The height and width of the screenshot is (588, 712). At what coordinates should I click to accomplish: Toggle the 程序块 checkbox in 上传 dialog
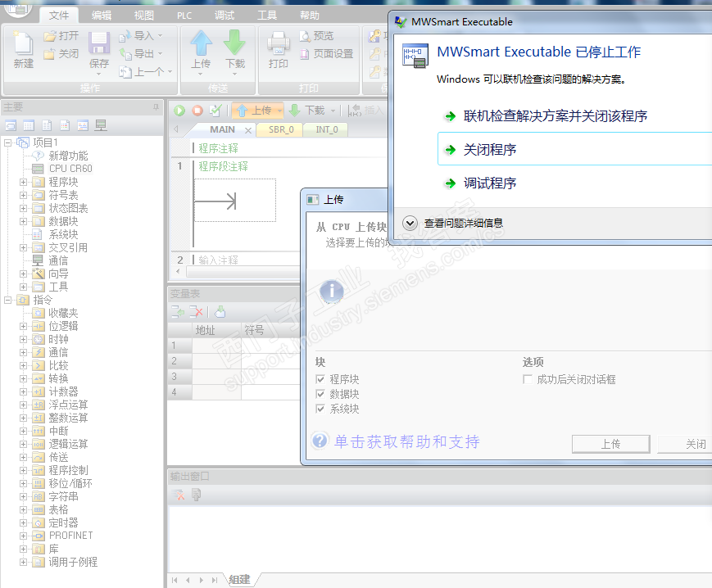[320, 379]
